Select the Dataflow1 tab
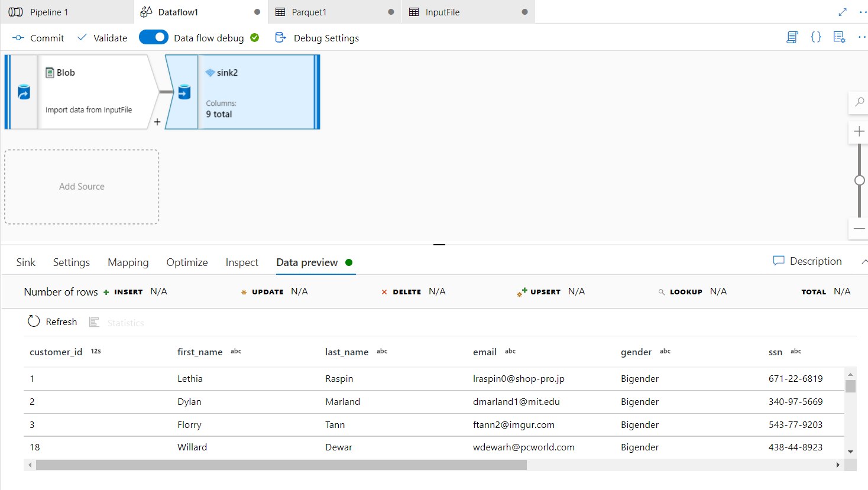 (x=200, y=12)
